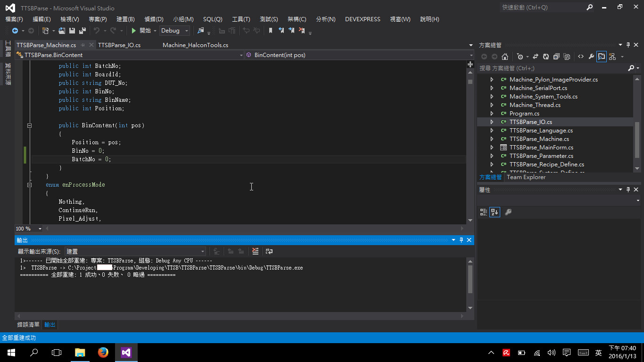Open Properties via the wrench icon
The width and height of the screenshot is (644, 362).
click(x=591, y=57)
